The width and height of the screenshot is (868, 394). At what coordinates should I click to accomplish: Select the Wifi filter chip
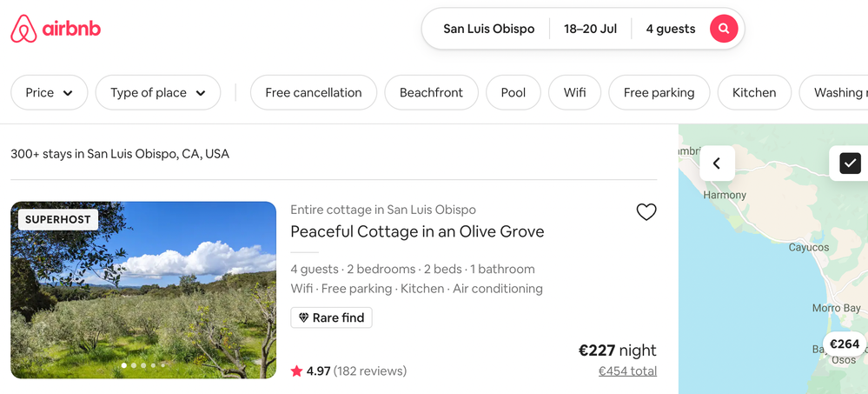[574, 93]
